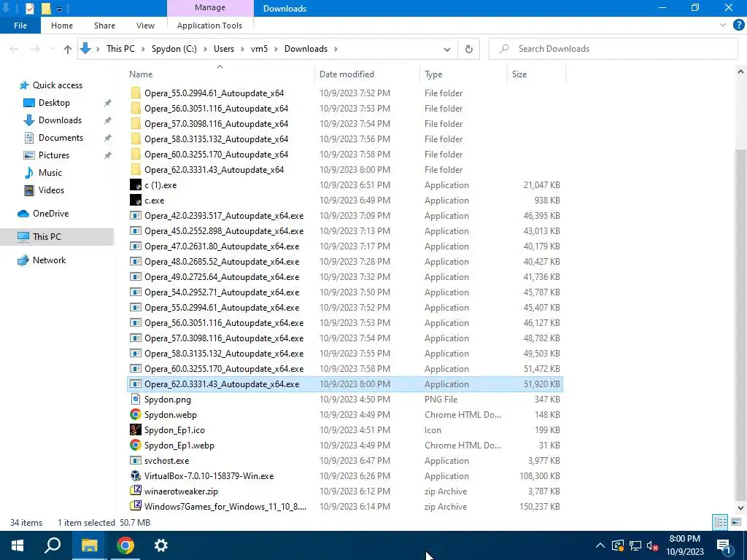Open Google Chrome from taskbar
Viewport: 747px width, 560px height.
pos(125,545)
